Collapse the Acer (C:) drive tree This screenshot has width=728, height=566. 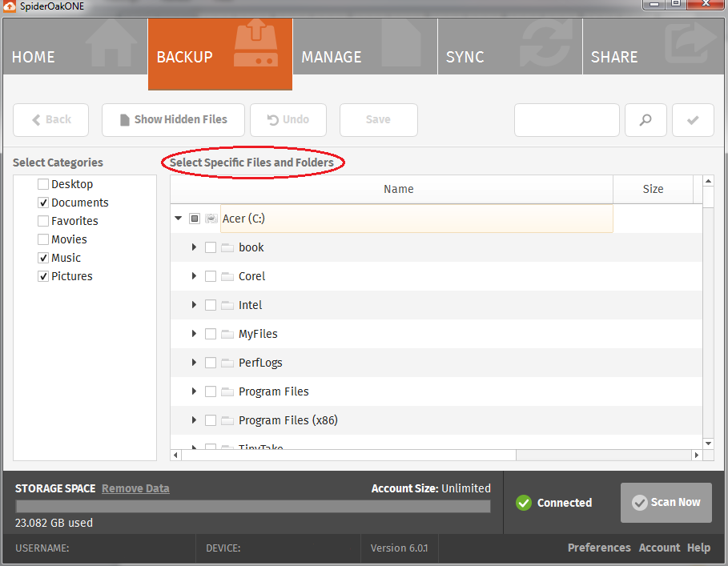click(179, 218)
